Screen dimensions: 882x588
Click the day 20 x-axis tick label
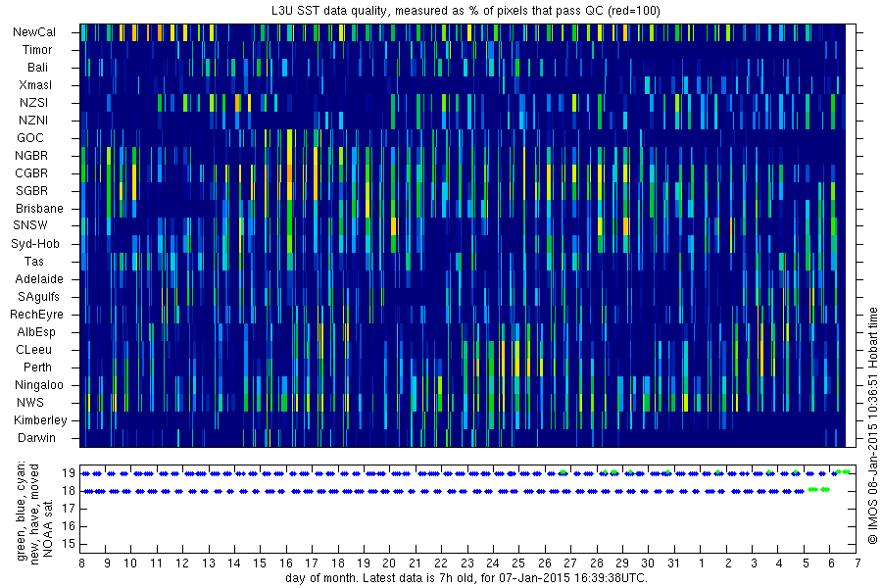click(x=389, y=563)
